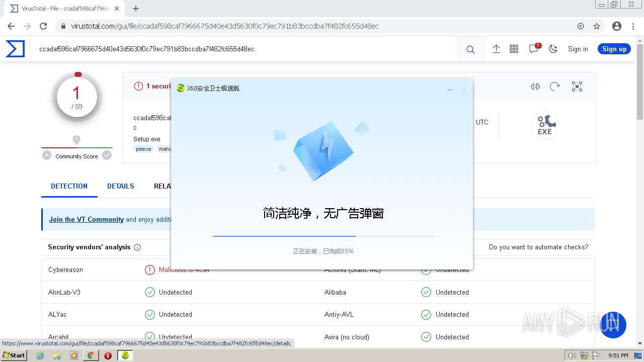Close the 360 installer window

click(x=464, y=89)
